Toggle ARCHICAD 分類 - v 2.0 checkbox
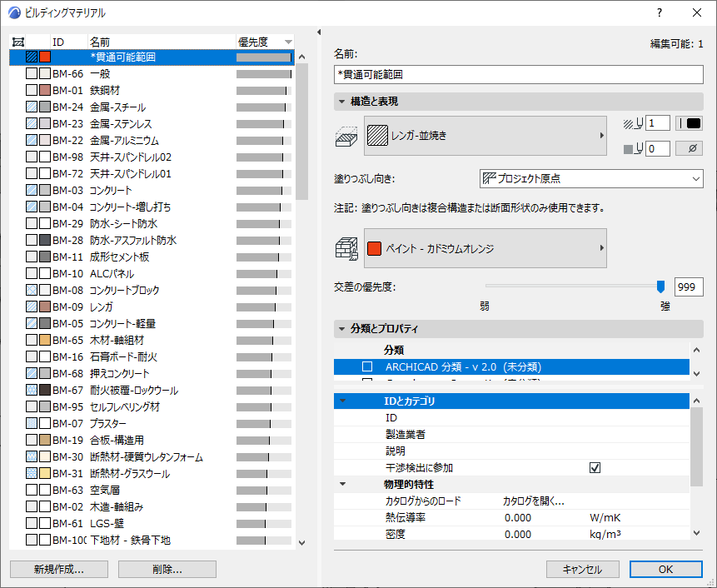The image size is (717, 588). pos(367,366)
